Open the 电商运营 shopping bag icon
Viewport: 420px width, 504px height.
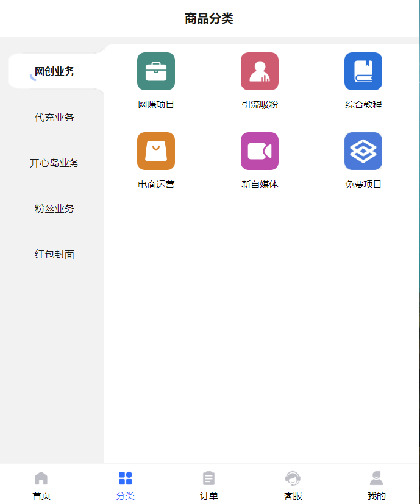tap(156, 151)
